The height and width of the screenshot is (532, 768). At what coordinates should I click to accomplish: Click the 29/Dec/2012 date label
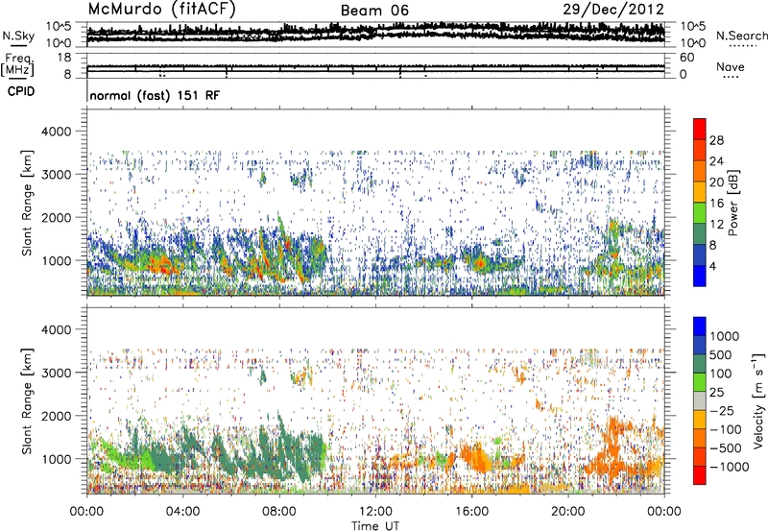point(613,9)
